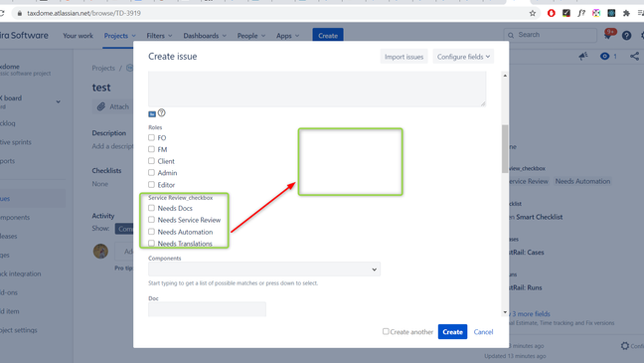Share issue with share icon
644x363 pixels.
click(634, 57)
